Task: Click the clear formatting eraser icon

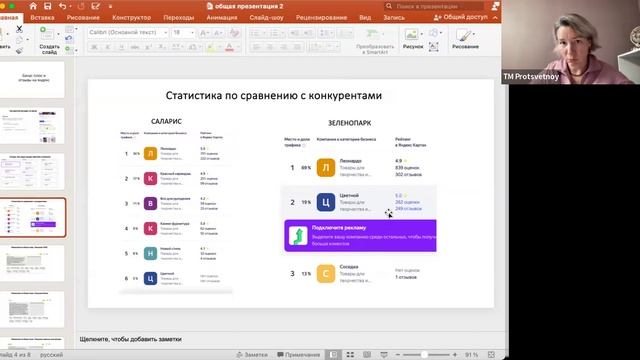Action: [234, 33]
